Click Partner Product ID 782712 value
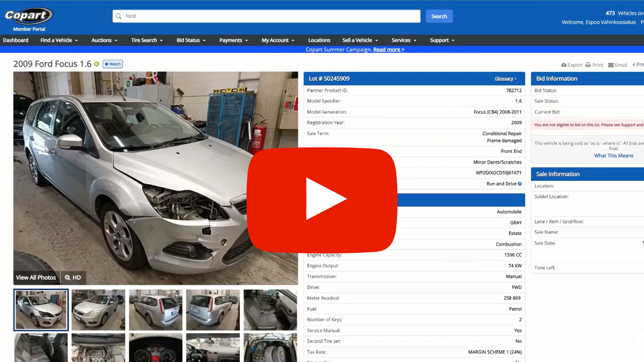Screen dimensions: 644x362 [x=514, y=90]
